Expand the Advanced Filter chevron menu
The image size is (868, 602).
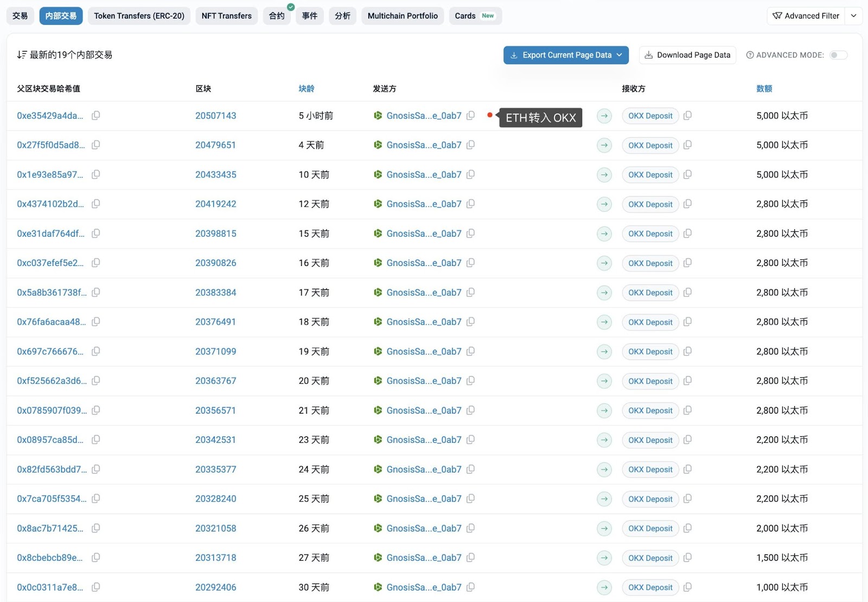(x=854, y=16)
